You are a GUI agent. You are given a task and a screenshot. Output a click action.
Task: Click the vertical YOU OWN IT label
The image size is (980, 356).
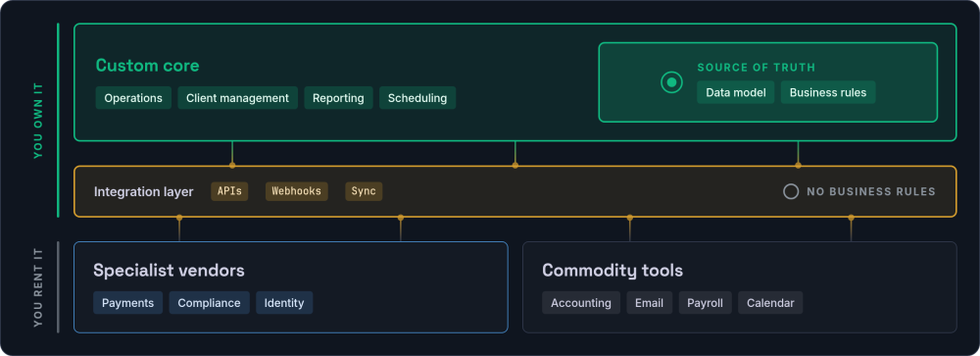[39, 121]
